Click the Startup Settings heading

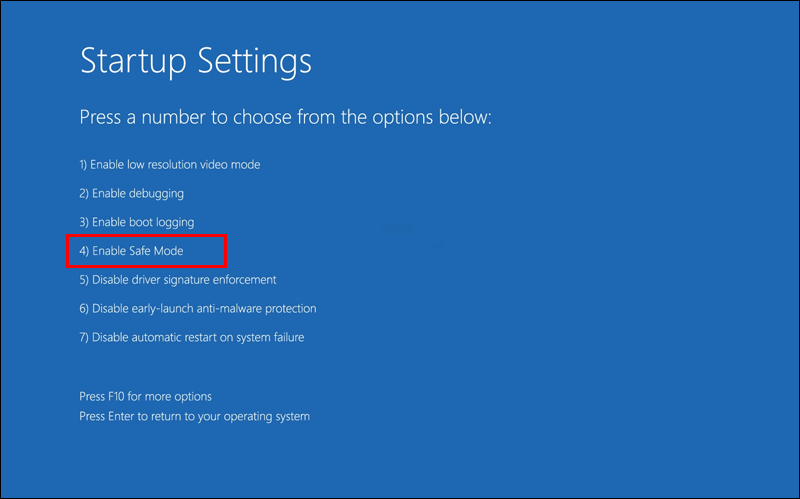click(196, 61)
